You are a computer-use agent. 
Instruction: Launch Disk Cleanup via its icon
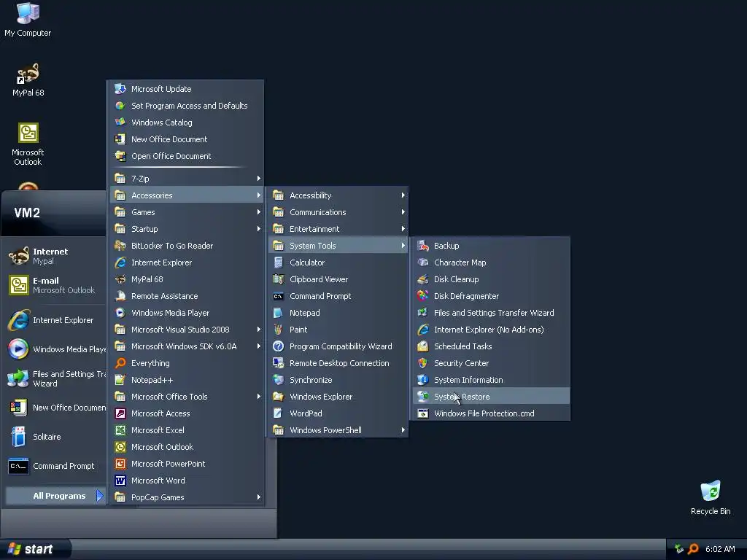[422, 279]
